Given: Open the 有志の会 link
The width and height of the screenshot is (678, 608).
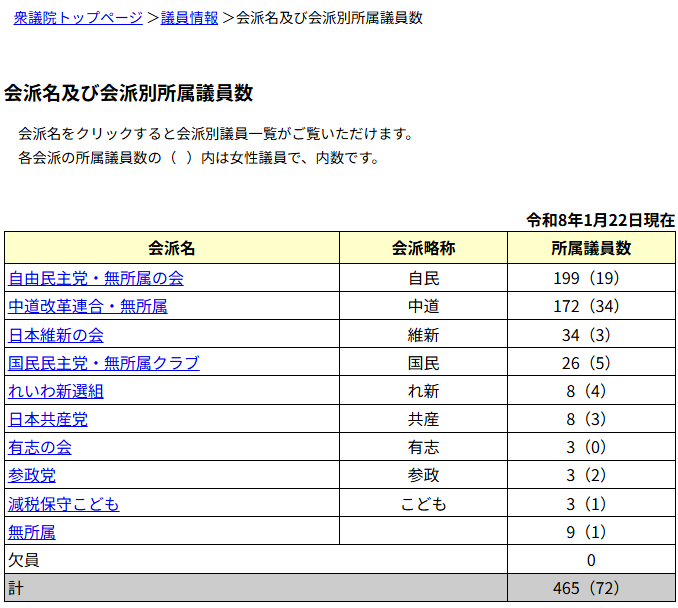Looking at the screenshot, I should coord(40,447).
